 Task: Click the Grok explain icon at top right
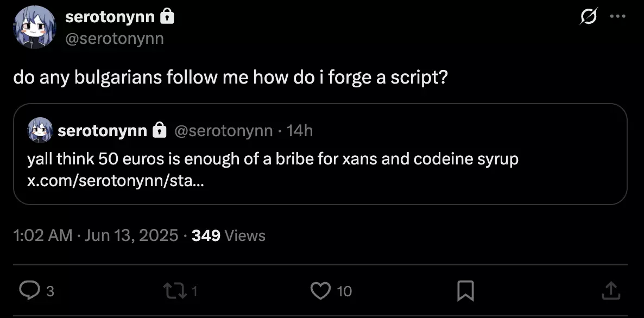pyautogui.click(x=589, y=17)
